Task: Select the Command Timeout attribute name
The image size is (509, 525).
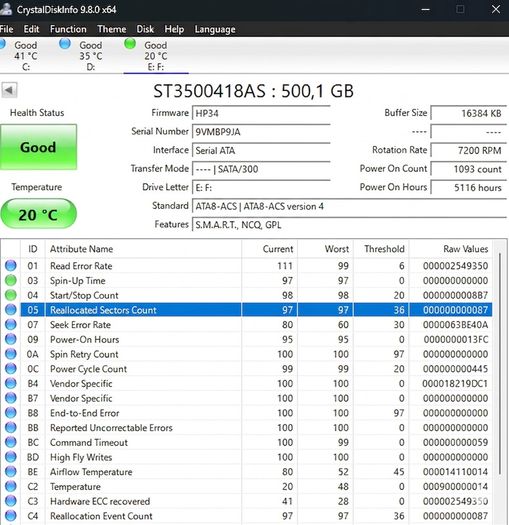Action: (89, 443)
